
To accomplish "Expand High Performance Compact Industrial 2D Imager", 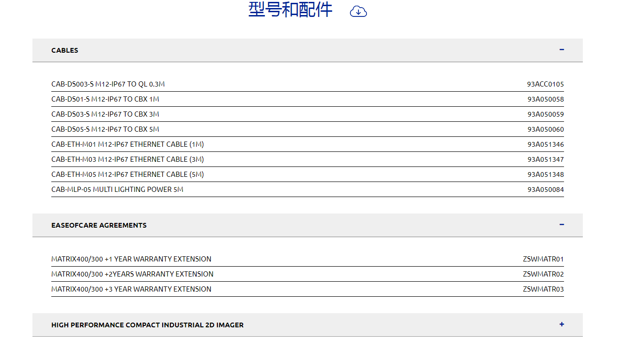I will click(x=562, y=324).
